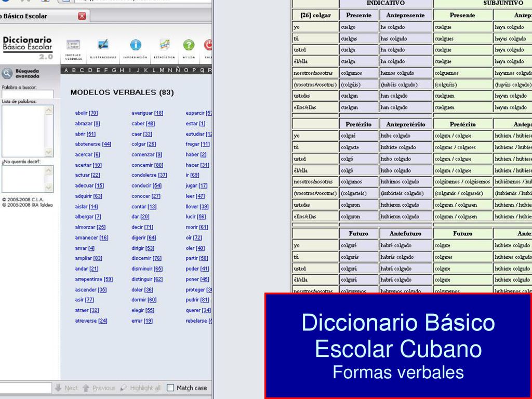Open the arrepentirse [59] verb model
Image resolution: width=532 pixels, height=399 pixels.
(x=94, y=279)
